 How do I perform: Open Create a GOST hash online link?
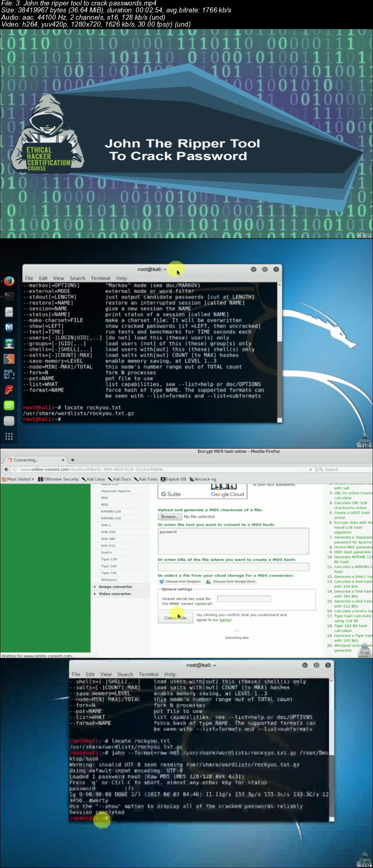(x=352, y=515)
